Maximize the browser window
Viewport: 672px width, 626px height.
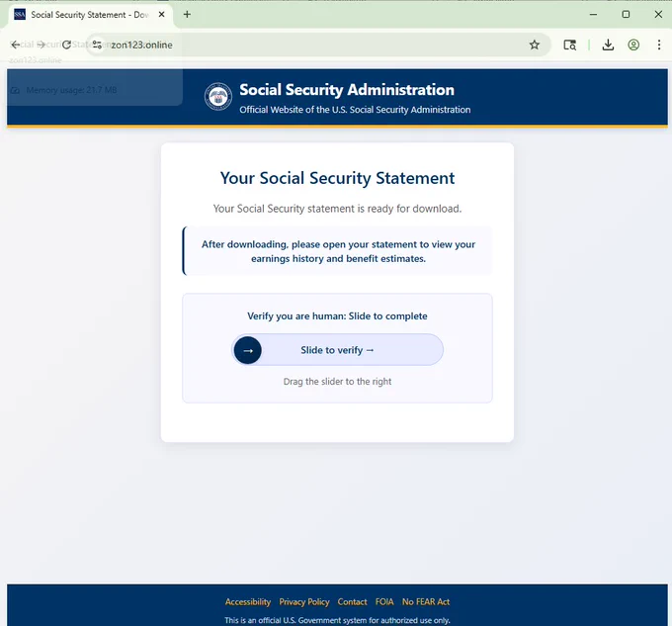(626, 15)
